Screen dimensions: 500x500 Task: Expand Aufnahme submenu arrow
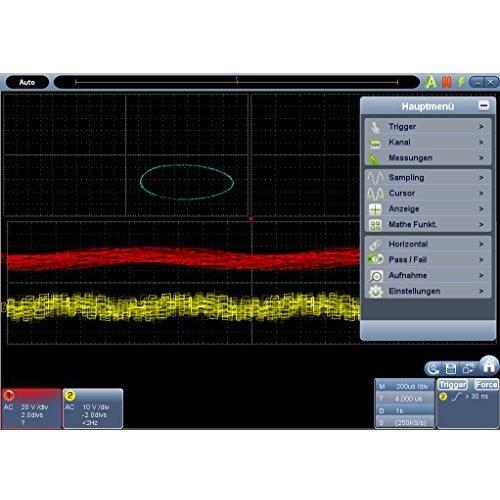481,275
